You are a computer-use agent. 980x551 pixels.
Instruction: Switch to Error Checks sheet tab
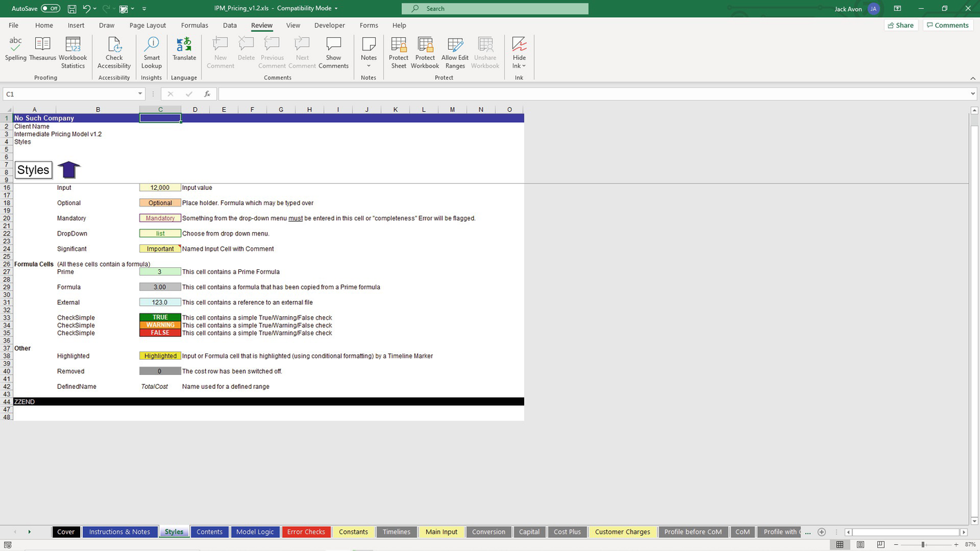[306, 532]
